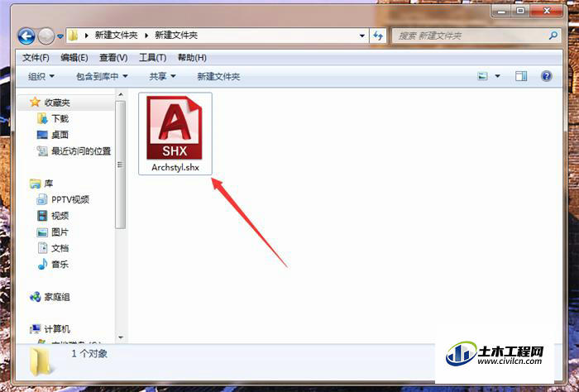Screen dimensions: 579x392
Task: Expand the address bar history dropdown
Action: coord(362,36)
